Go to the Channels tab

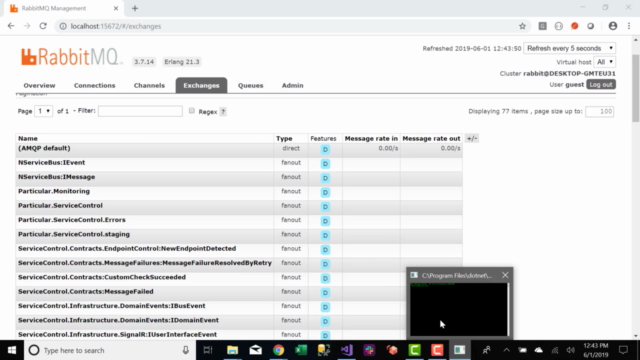click(149, 85)
